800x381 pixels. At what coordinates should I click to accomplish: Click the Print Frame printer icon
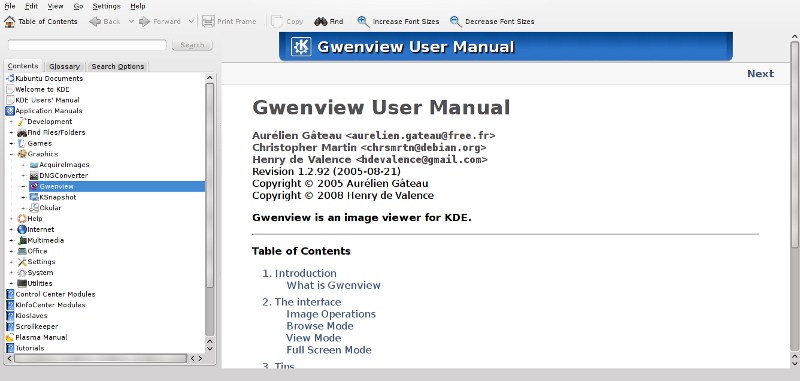click(x=208, y=21)
